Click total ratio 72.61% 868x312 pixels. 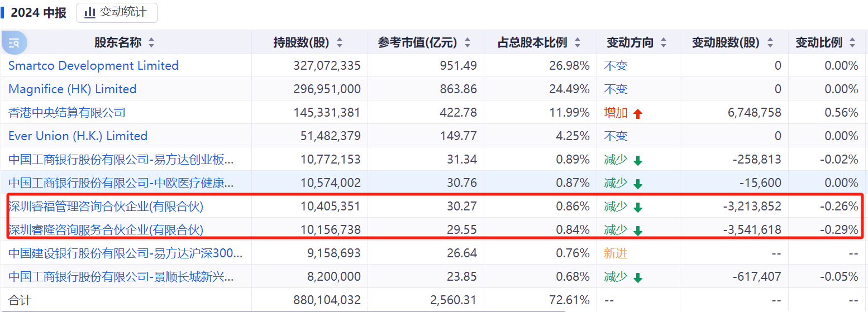tap(569, 300)
